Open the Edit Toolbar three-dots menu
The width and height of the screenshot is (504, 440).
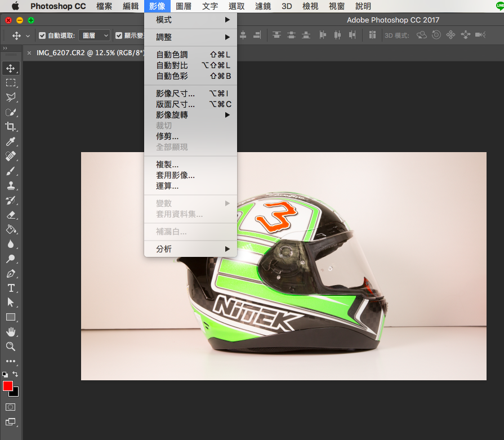click(11, 361)
